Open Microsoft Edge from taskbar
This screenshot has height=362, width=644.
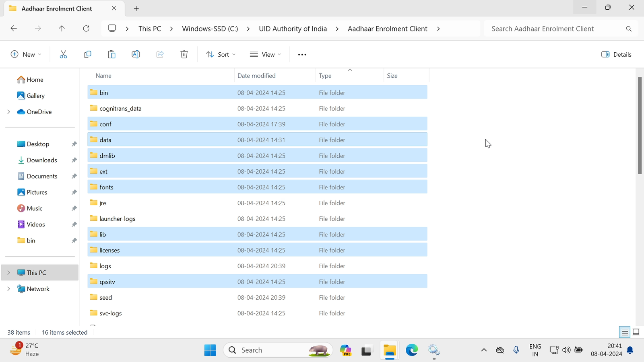[x=412, y=350]
